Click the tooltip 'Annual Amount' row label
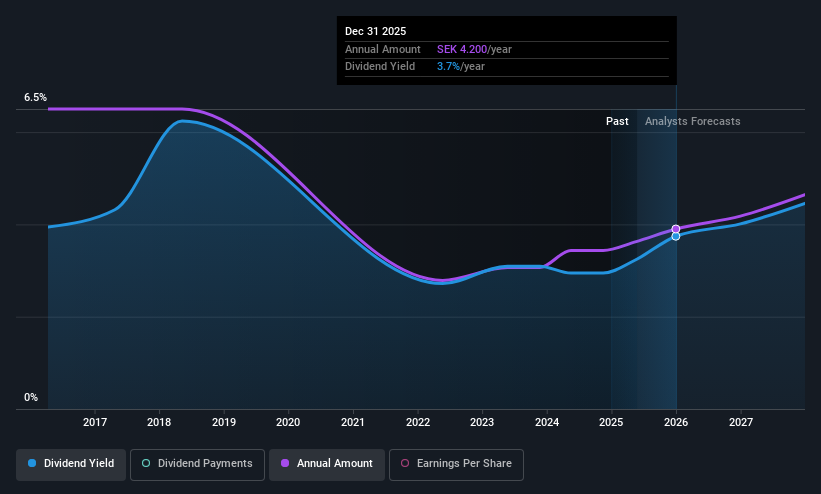The image size is (821, 494). click(383, 49)
